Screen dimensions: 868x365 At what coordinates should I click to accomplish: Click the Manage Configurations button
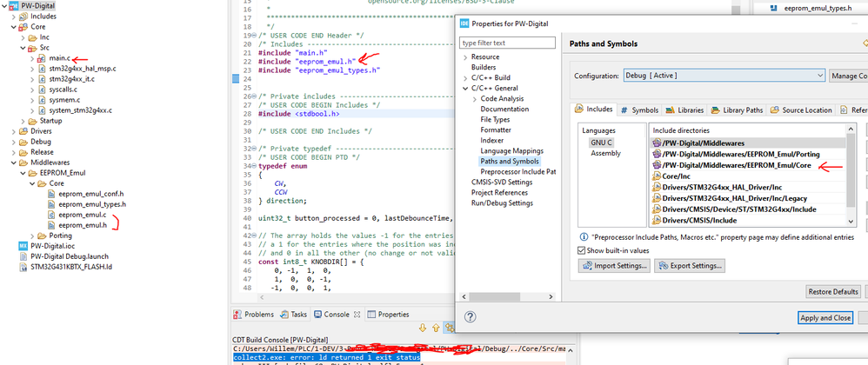coord(848,76)
